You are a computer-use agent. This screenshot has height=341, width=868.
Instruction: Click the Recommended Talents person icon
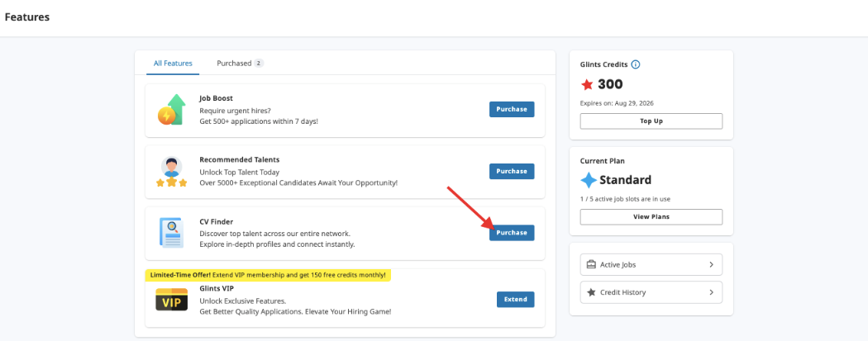pyautogui.click(x=172, y=172)
